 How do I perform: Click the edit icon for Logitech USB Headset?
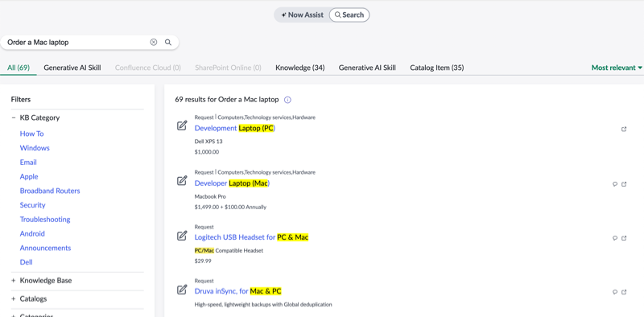pyautogui.click(x=182, y=236)
